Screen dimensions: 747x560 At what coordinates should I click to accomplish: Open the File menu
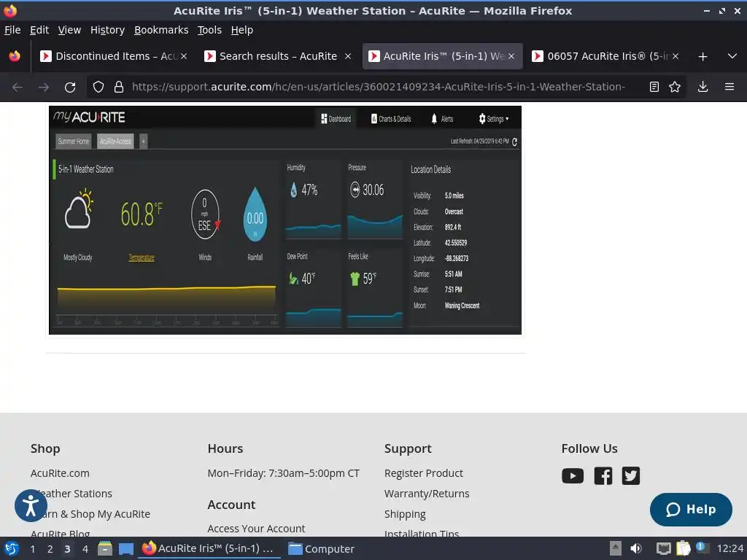(12, 30)
